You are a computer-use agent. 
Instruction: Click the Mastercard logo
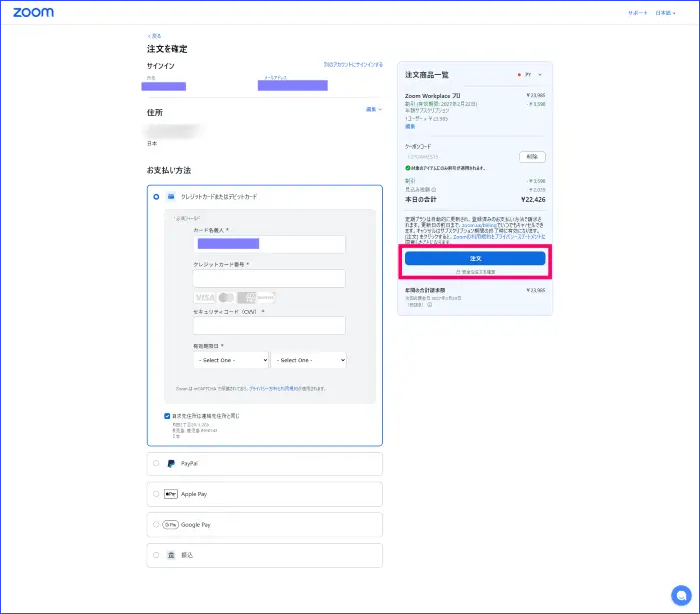click(227, 298)
